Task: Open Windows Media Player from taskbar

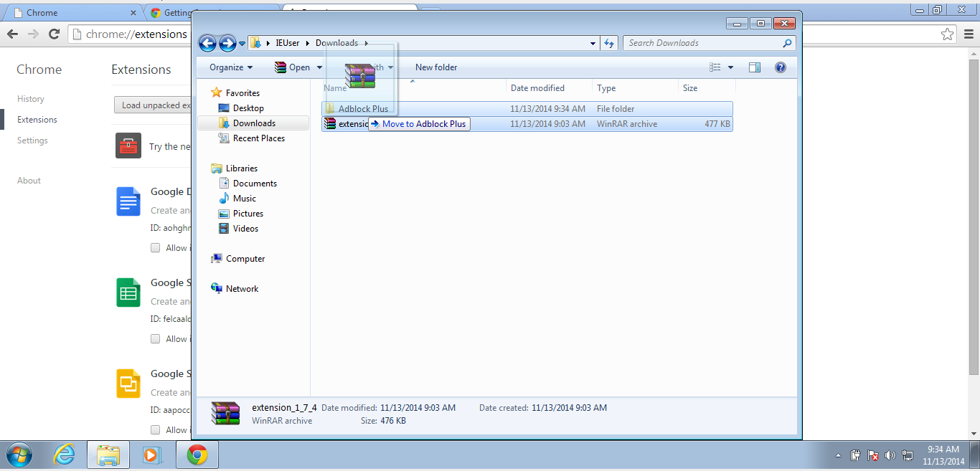Action: pyautogui.click(x=152, y=455)
